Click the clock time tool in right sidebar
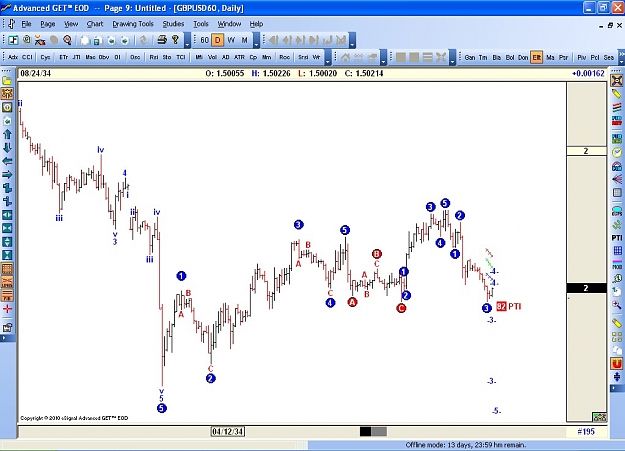The image size is (625, 451). [x=617, y=153]
